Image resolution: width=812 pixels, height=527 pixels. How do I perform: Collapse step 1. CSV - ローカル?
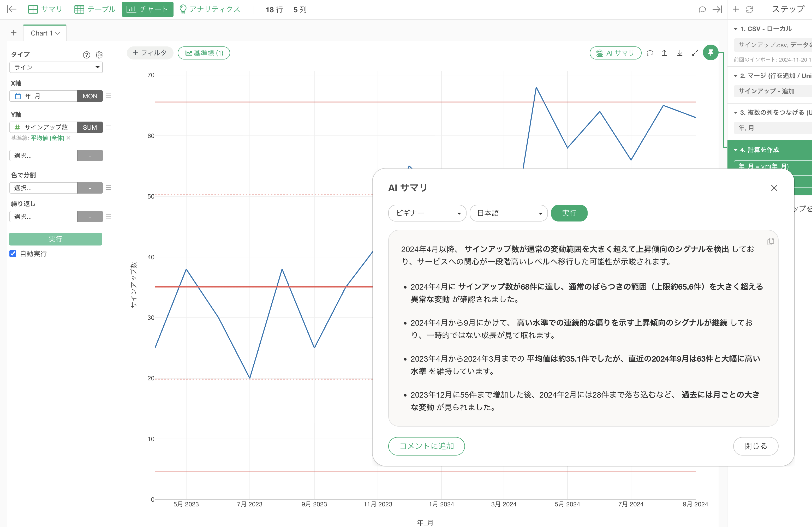point(736,29)
